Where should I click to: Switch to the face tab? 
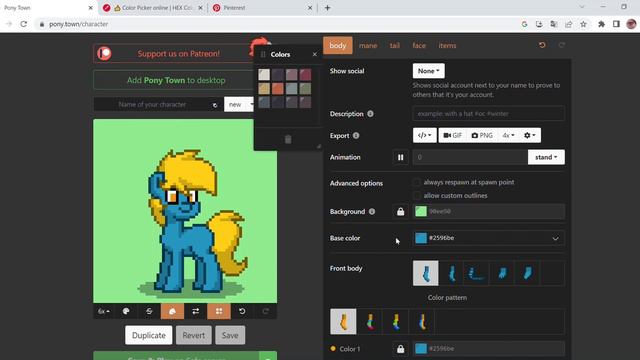coord(419,45)
